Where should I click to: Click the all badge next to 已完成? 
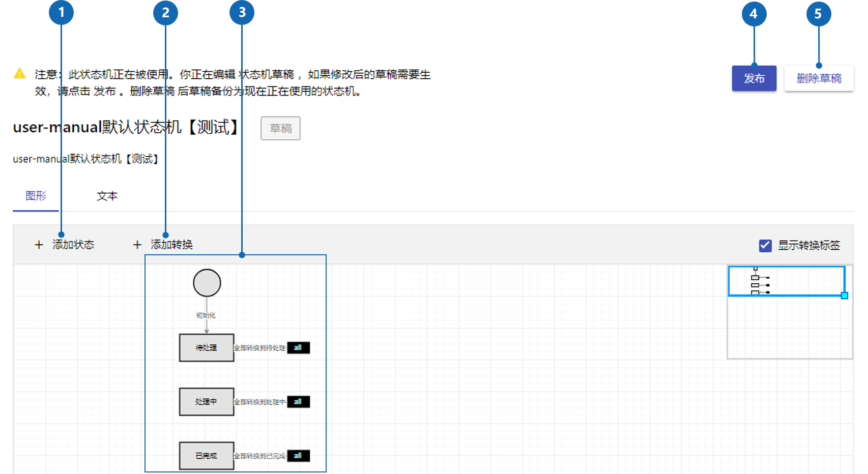[x=298, y=456]
